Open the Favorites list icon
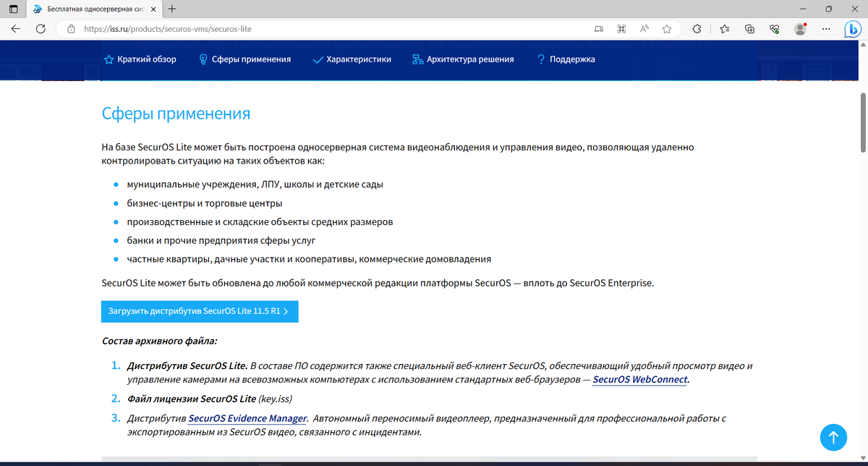Screen dimensions: 868x466 [x=725, y=30]
